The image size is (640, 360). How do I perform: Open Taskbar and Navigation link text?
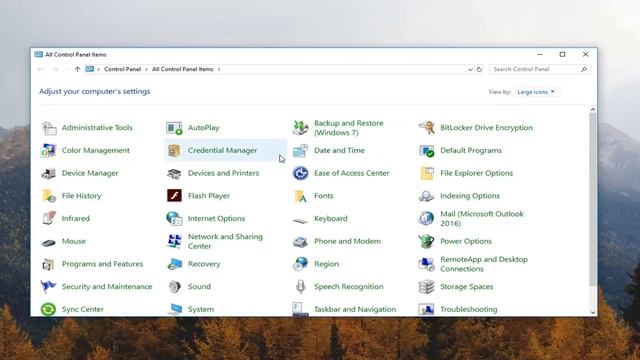click(x=355, y=309)
